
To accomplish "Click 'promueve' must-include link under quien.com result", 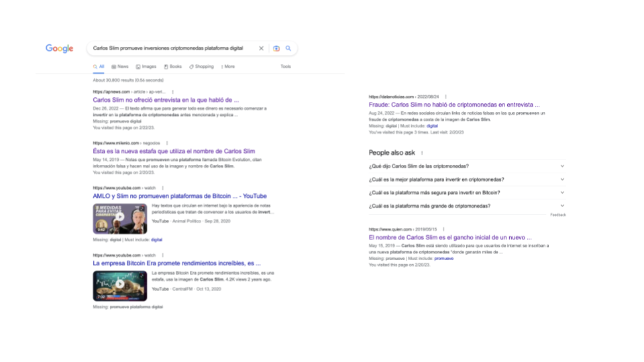I will coord(444,259).
